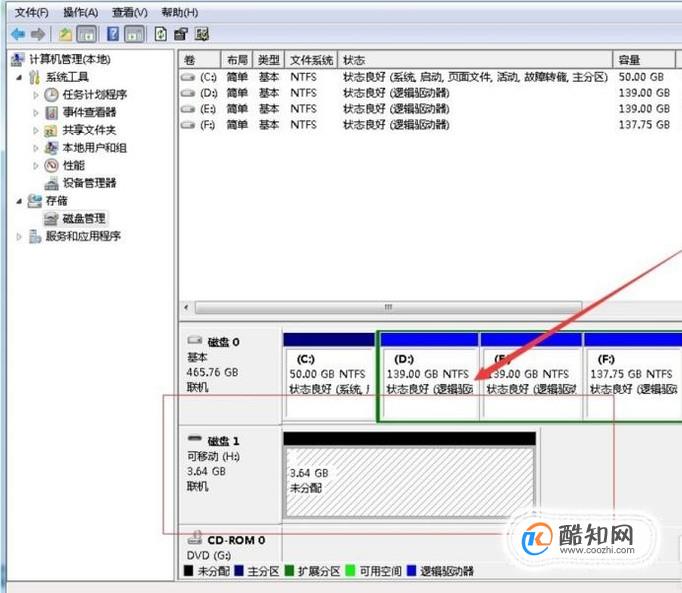Collapse the 存储 node arrow
This screenshot has height=593, width=682.
tap(19, 201)
